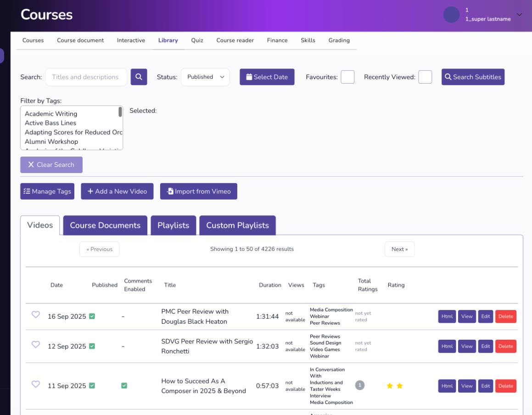
Task: Click the user avatar circle
Action: (451, 15)
